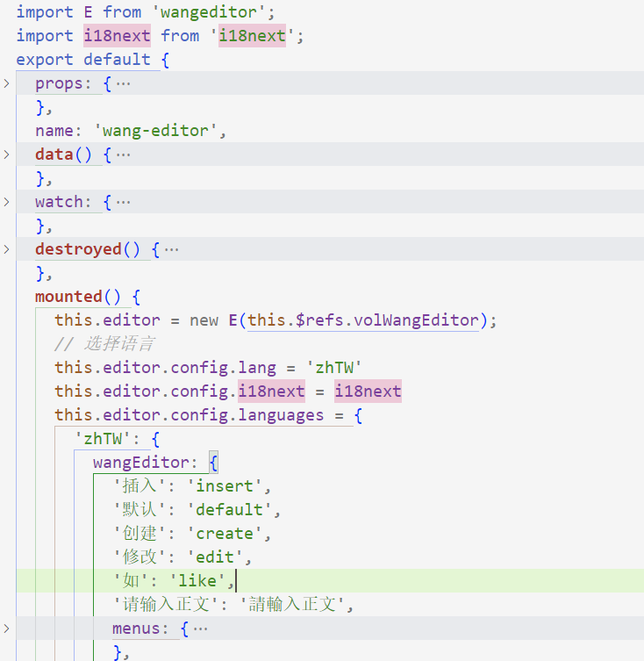Click i18next value on right of assignment
The height and width of the screenshot is (661, 644).
click(x=368, y=392)
